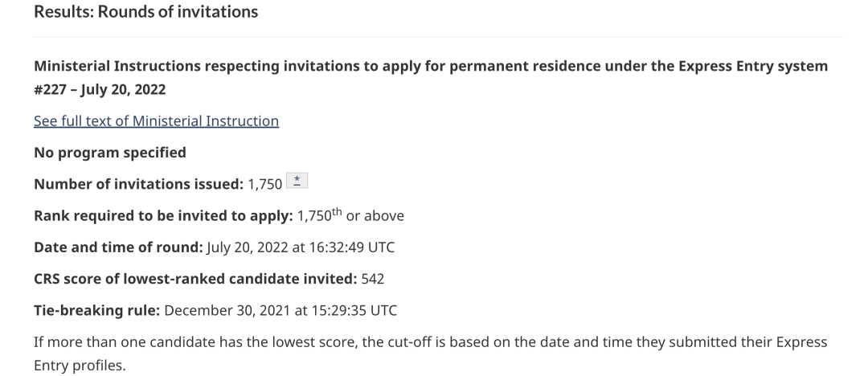
Task: Click the 542 CRS score value
Action: [373, 279]
